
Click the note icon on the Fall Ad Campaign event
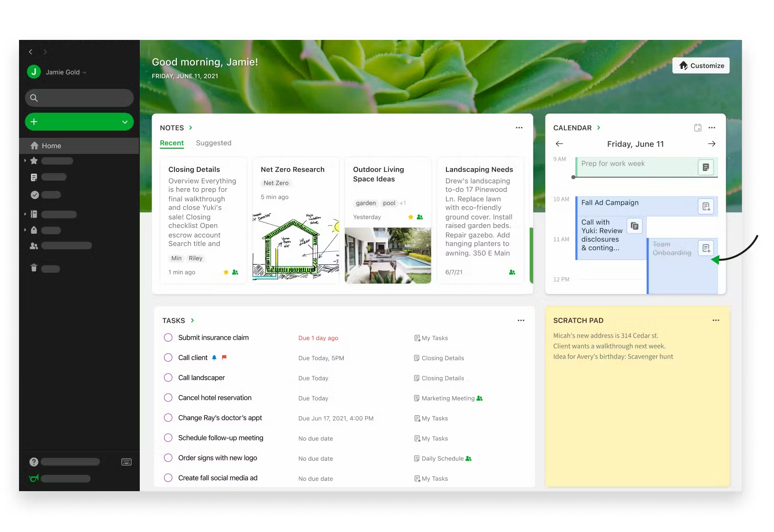[x=706, y=206]
